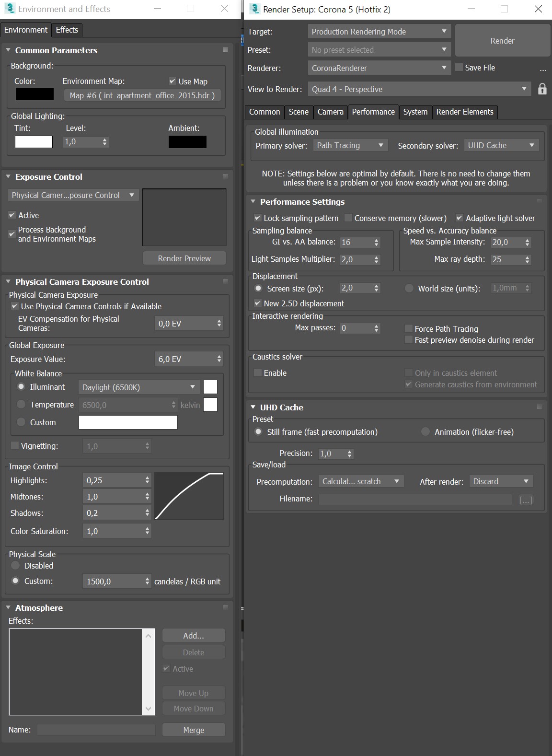Click the UHD Cache filename browse button

526,500
